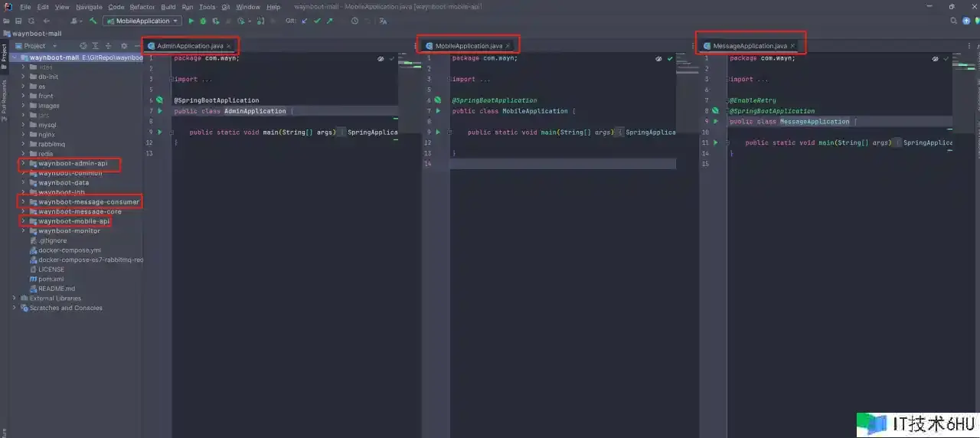
Task: Click the Expand All icon in Project panel
Action: tap(96, 46)
